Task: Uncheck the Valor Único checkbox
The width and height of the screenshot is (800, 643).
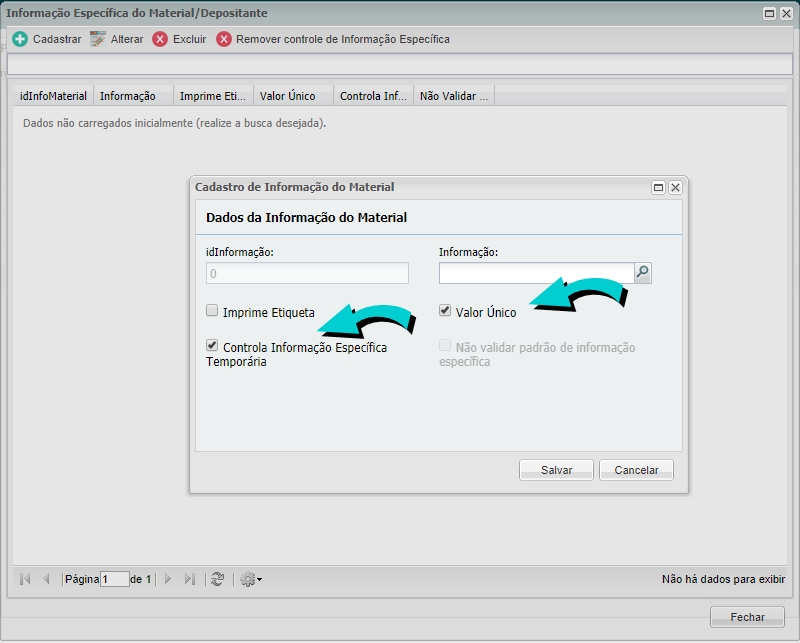Action: pos(445,310)
